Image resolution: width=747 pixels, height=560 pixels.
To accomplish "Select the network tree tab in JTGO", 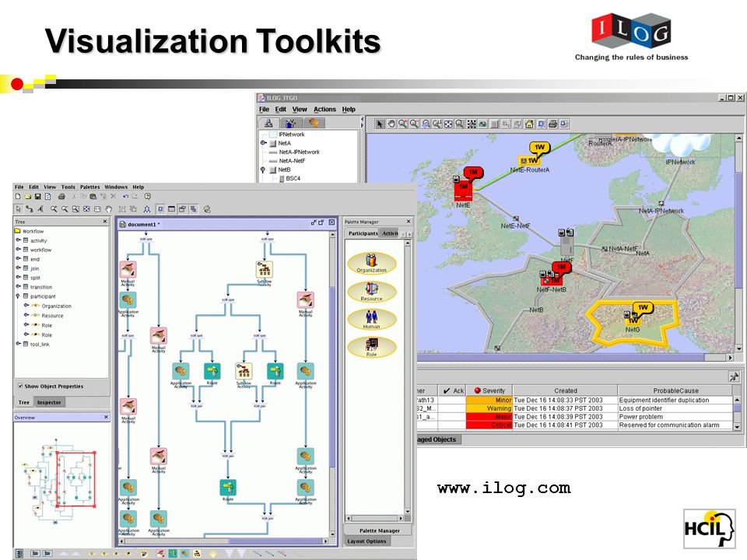I will pyautogui.click(x=268, y=123).
